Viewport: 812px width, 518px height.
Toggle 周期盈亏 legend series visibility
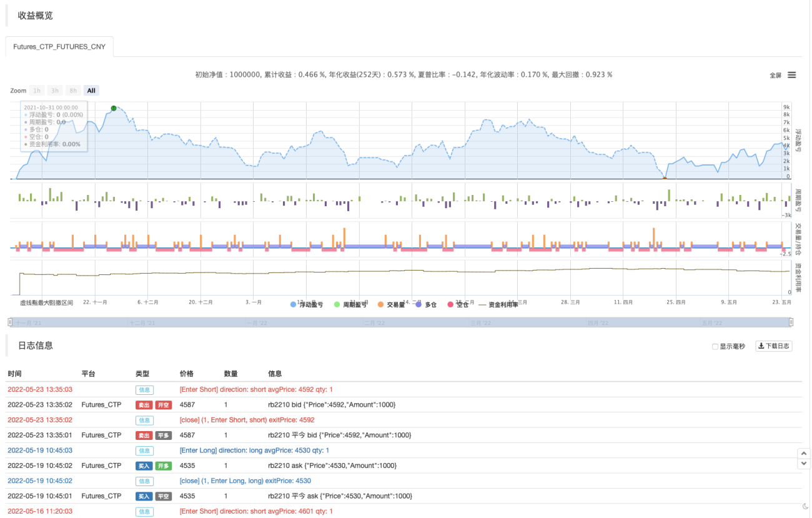[x=350, y=305]
